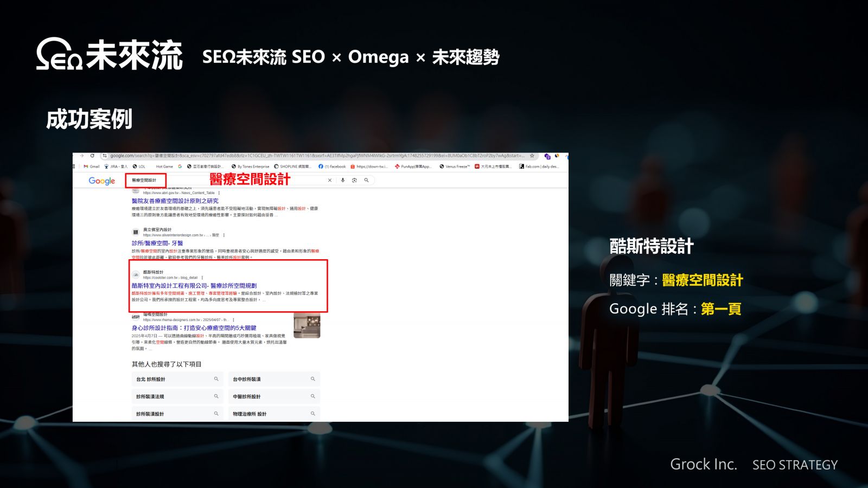Open the Gmail bookmark

(x=92, y=166)
